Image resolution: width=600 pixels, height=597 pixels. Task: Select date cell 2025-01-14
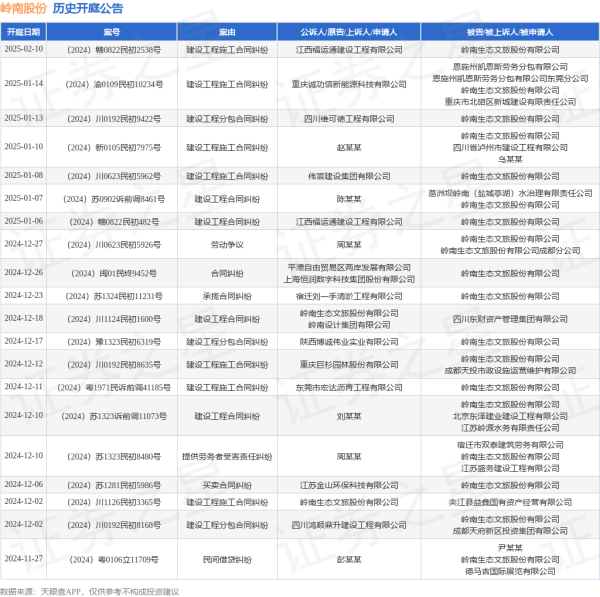coord(24,83)
